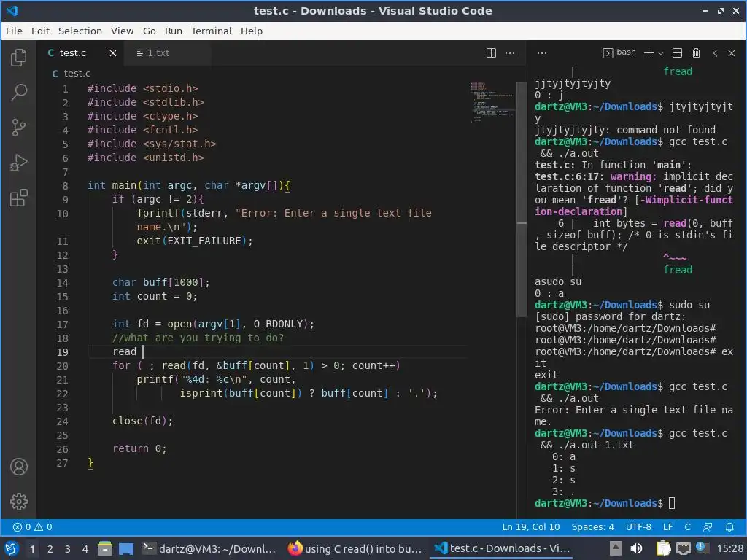The image size is (747, 560).
Task: Kill terminal with trash icon
Action: 696,52
